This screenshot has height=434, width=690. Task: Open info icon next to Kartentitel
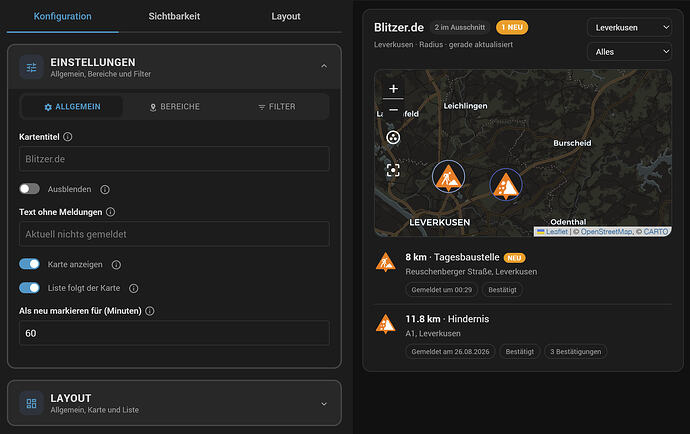[68, 137]
